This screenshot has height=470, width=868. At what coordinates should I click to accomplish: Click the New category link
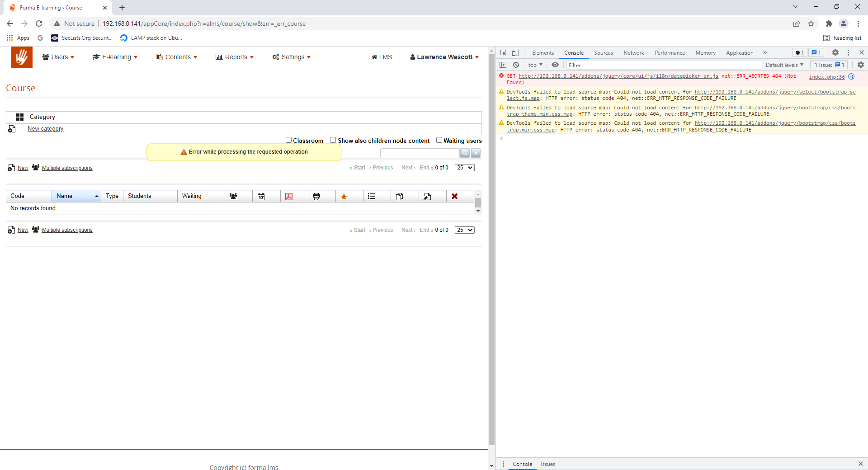45,129
